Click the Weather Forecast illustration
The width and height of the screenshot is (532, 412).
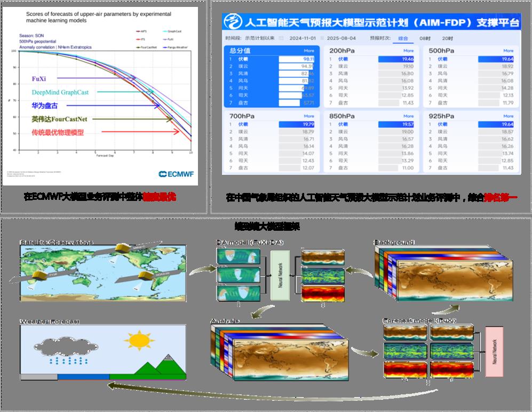pos(103,352)
